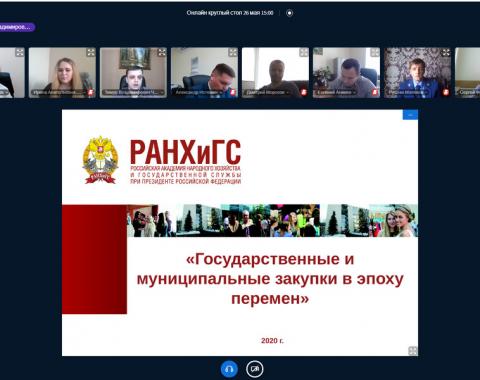Click the Сергей name label on last tile
Viewport: 480px width, 380px height.
[469, 92]
